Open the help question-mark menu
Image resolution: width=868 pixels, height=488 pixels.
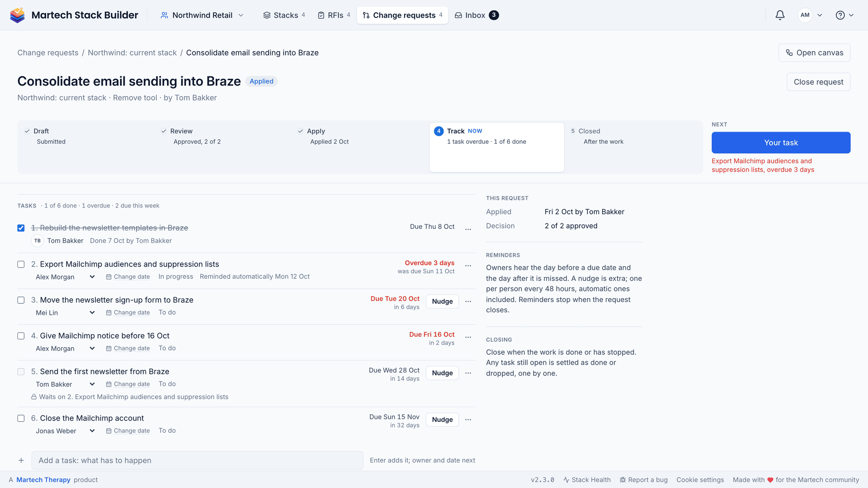[x=844, y=15]
